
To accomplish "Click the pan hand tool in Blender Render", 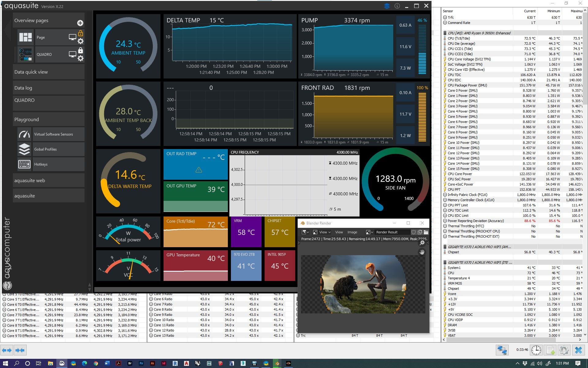I will pyautogui.click(x=422, y=252).
